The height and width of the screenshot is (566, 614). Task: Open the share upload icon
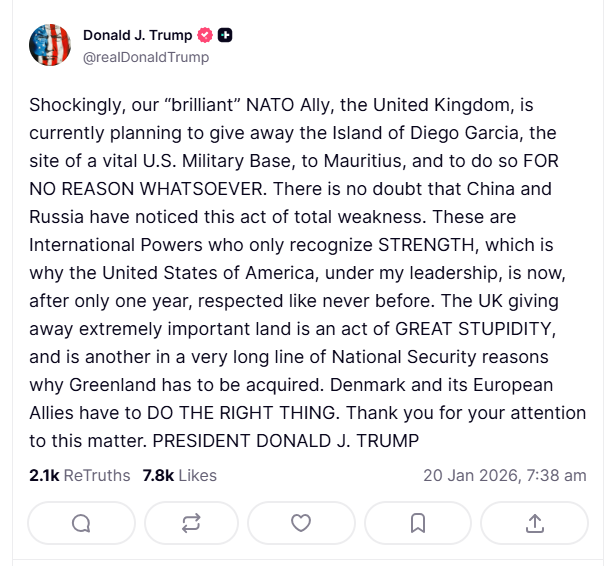(534, 522)
